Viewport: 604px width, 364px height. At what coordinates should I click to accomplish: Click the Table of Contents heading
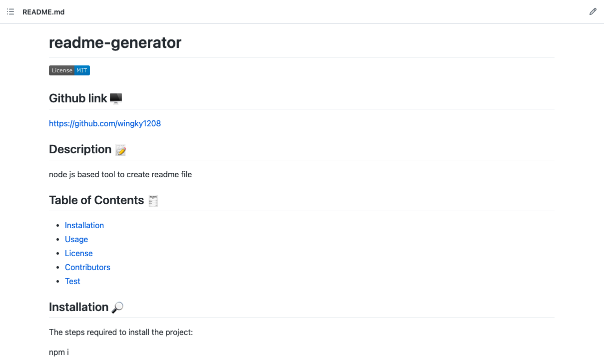(x=97, y=200)
